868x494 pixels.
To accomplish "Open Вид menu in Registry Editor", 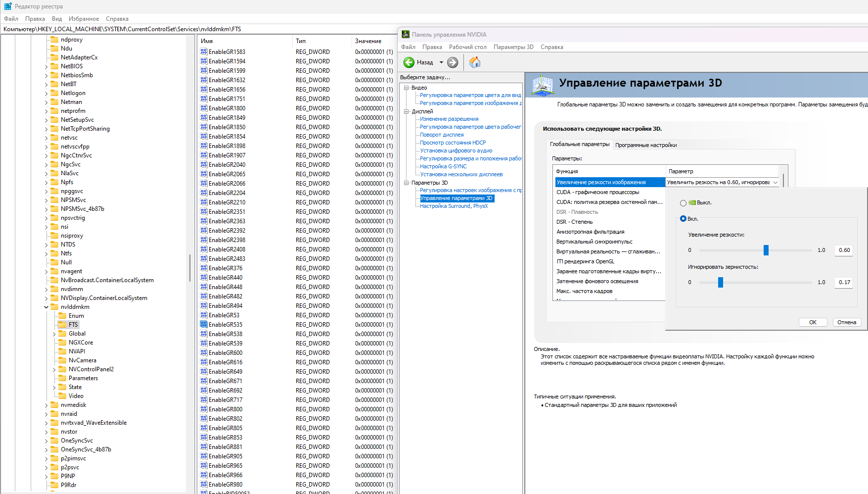I will [57, 19].
